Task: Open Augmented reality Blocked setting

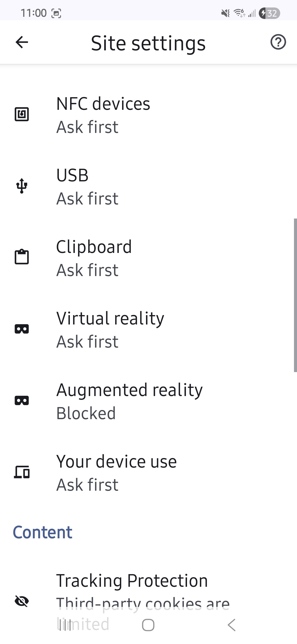Action: tap(148, 401)
